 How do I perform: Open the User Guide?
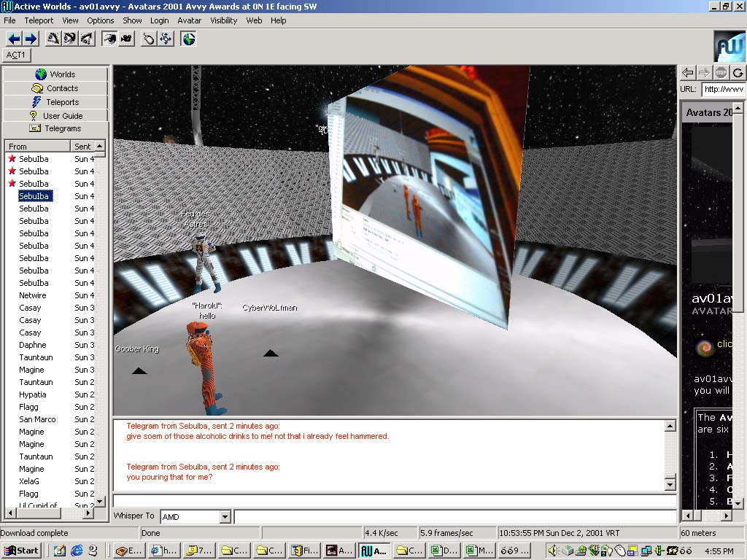(x=55, y=116)
